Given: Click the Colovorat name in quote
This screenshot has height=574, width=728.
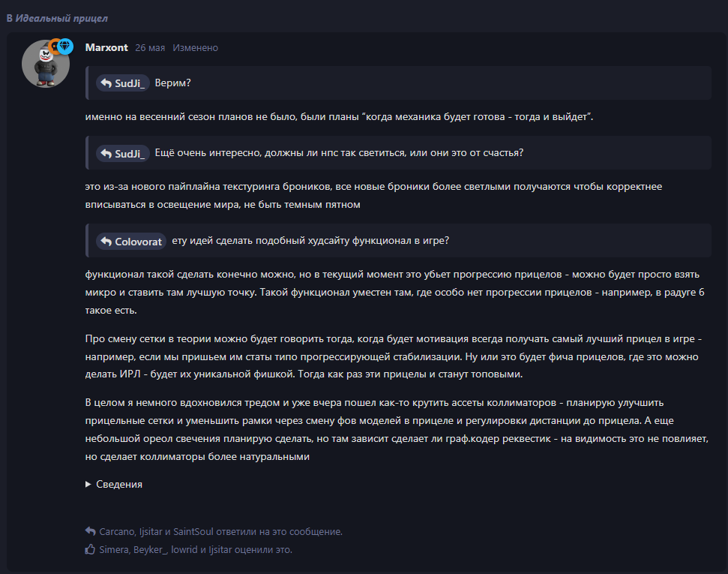Looking at the screenshot, I should [x=139, y=242].
